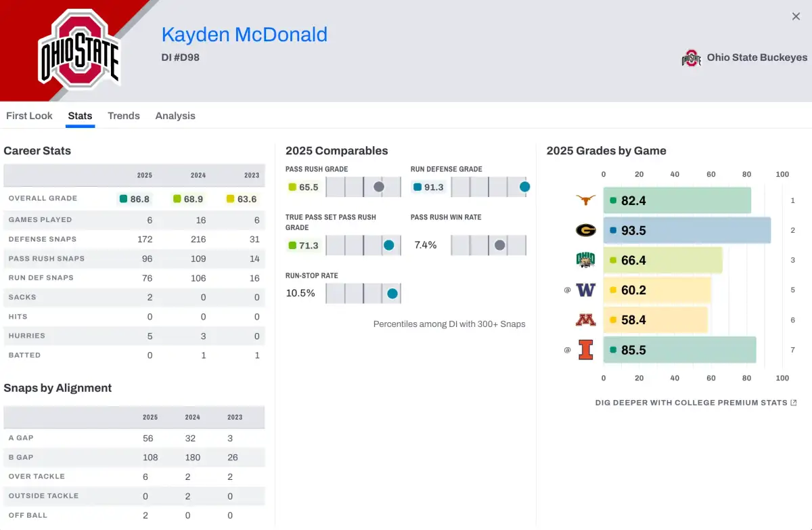Click the external link icon beside premium stats
The width and height of the screenshot is (812, 530).
(x=794, y=402)
